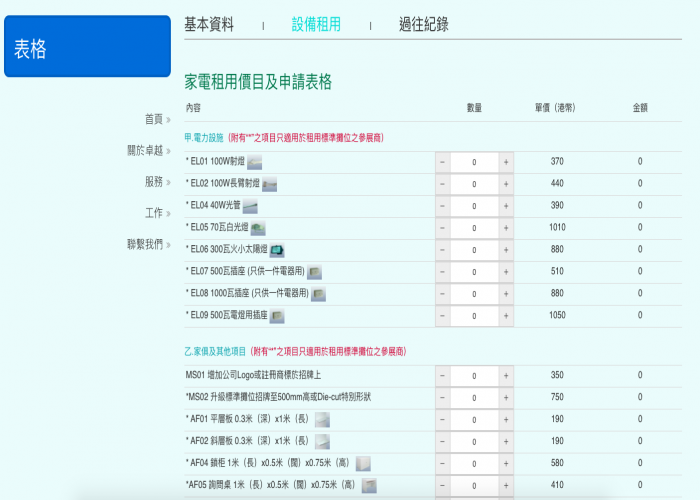The width and height of the screenshot is (700, 500).
Task: Switch to the 基本資料 tab
Action: 209,25
